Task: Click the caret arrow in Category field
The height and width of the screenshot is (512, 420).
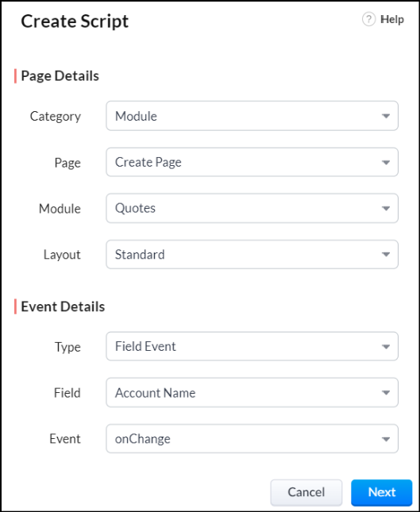Action: pyautogui.click(x=386, y=116)
